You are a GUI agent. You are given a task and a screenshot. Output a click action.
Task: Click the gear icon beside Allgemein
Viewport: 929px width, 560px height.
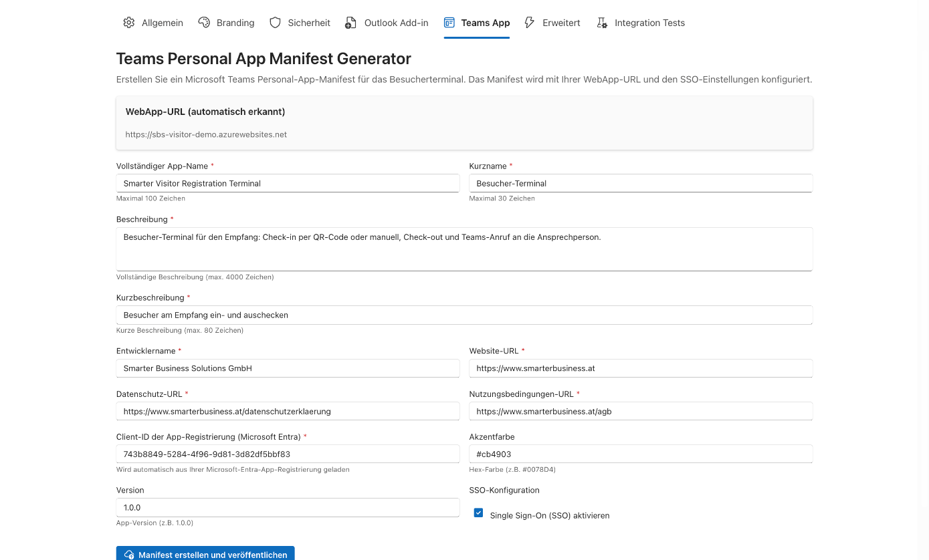tap(129, 23)
